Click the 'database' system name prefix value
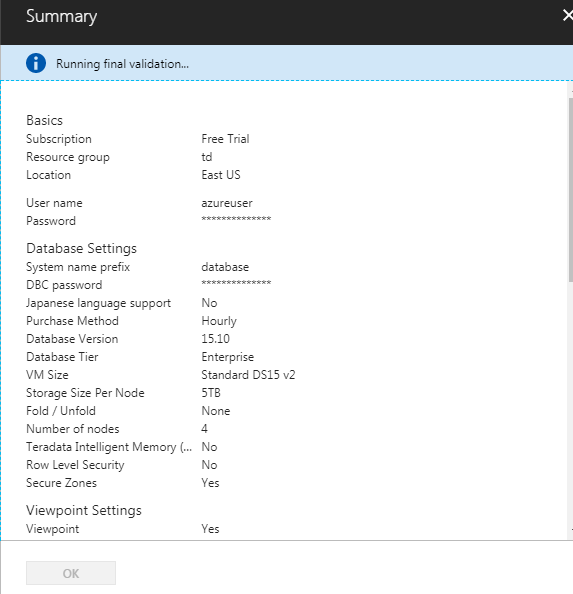Viewport: 573px width, 594px height. [225, 267]
